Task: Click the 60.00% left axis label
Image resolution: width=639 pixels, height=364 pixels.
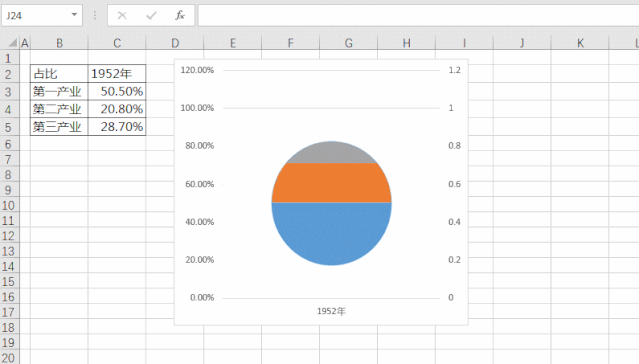Action: click(199, 184)
